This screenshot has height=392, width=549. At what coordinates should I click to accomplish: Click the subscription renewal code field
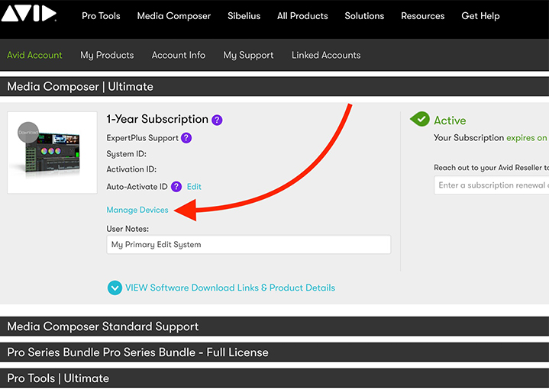(492, 185)
